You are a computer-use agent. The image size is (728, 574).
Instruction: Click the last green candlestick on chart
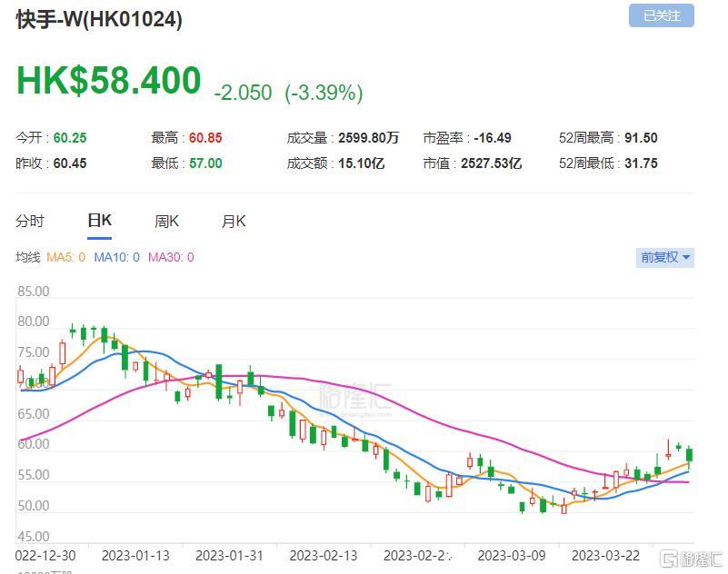coord(690,455)
